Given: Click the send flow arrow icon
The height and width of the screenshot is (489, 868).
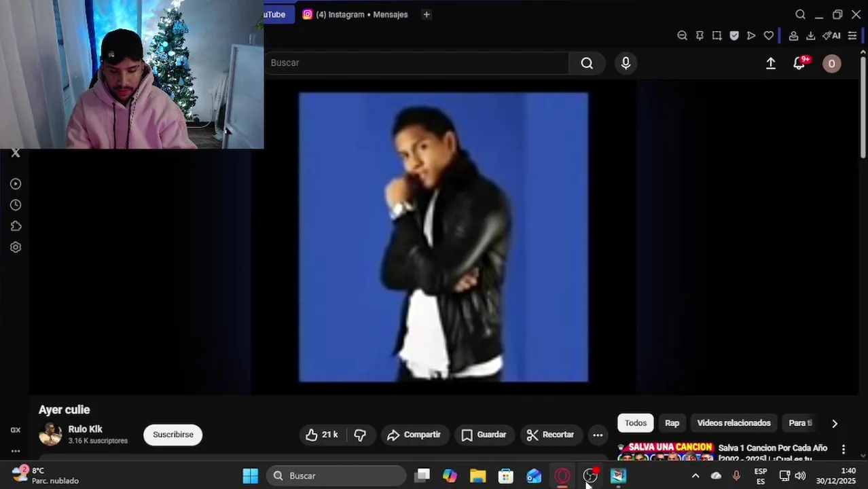Looking at the screenshot, I should coord(751,36).
